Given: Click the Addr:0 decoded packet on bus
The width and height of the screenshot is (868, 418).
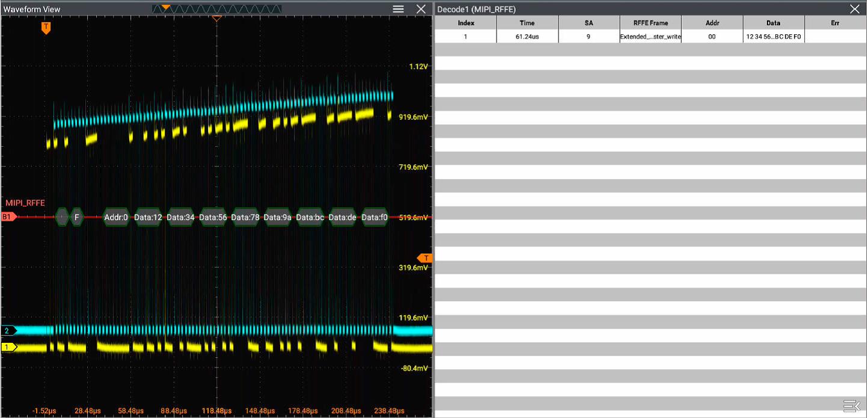Looking at the screenshot, I should click(116, 217).
